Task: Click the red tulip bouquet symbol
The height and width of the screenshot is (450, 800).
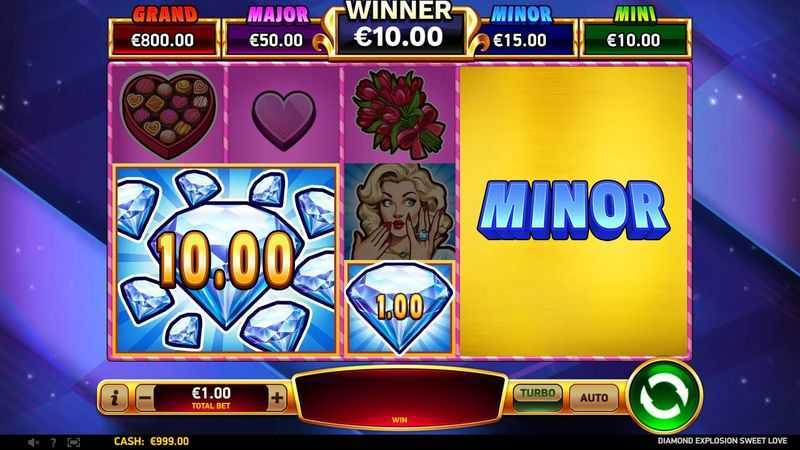Action: 399,113
